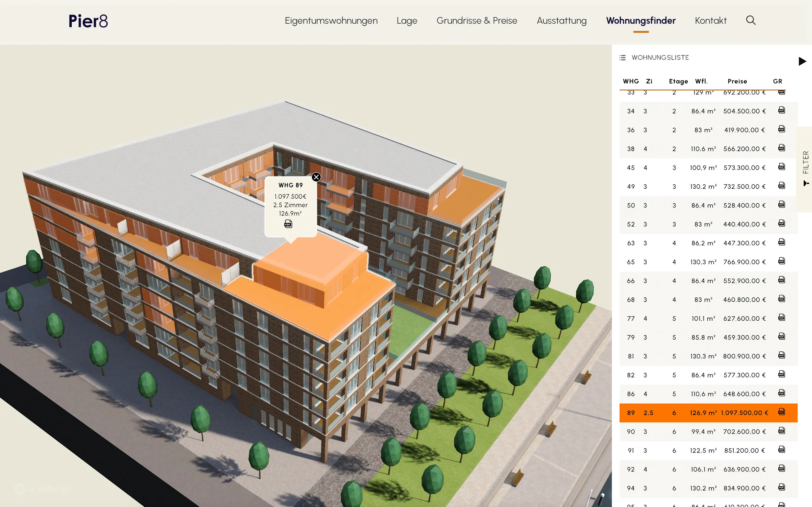This screenshot has width=812, height=507.
Task: Open PDF floor plan for apartment 81
Action: pyautogui.click(x=782, y=356)
